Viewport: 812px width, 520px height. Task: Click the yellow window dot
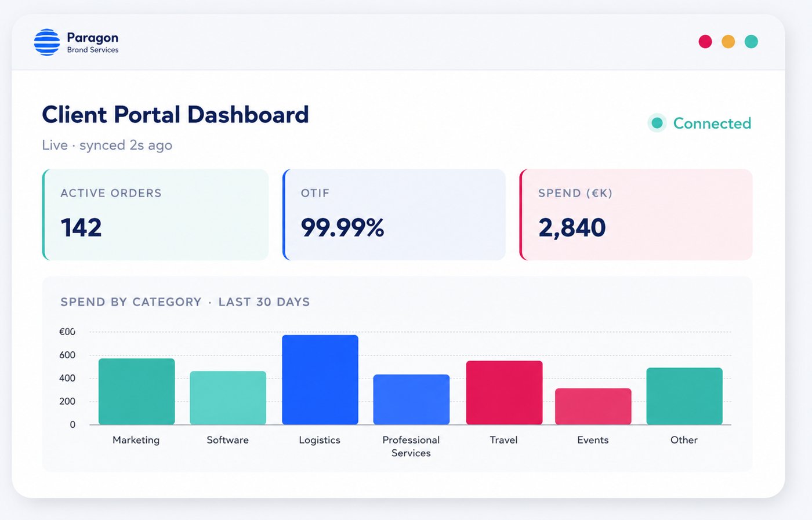point(728,42)
